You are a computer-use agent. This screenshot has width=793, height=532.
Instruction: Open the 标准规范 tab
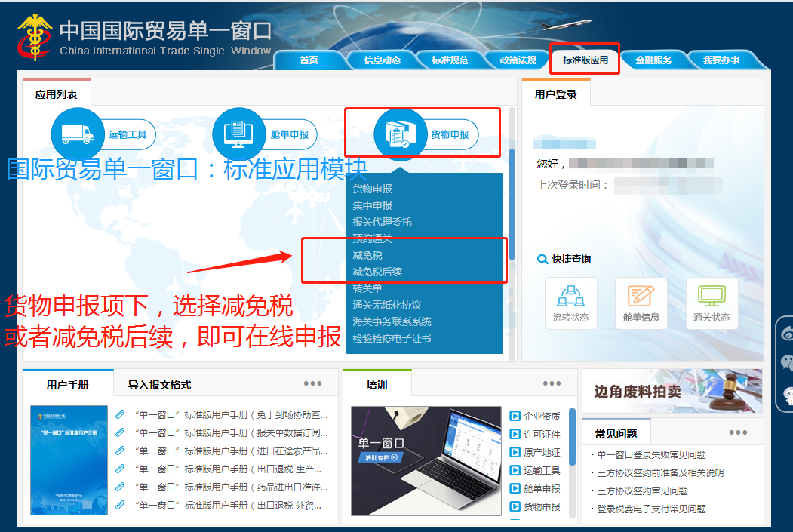(450, 60)
